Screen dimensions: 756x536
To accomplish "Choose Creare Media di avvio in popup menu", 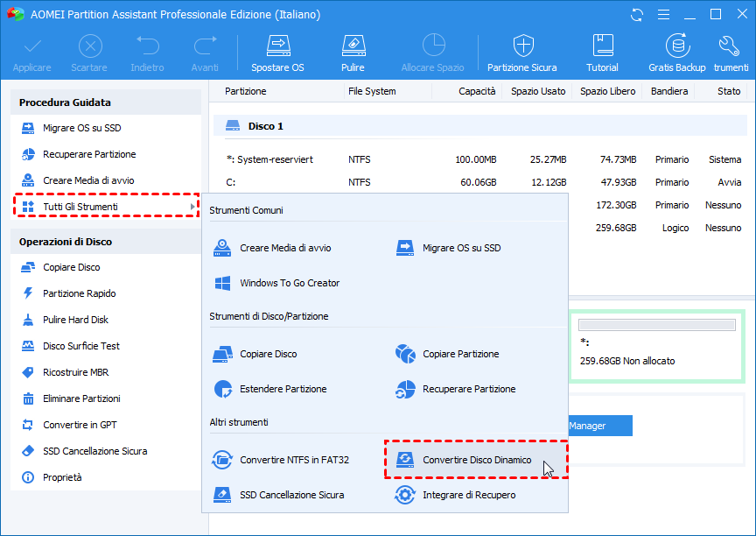I will (x=272, y=248).
